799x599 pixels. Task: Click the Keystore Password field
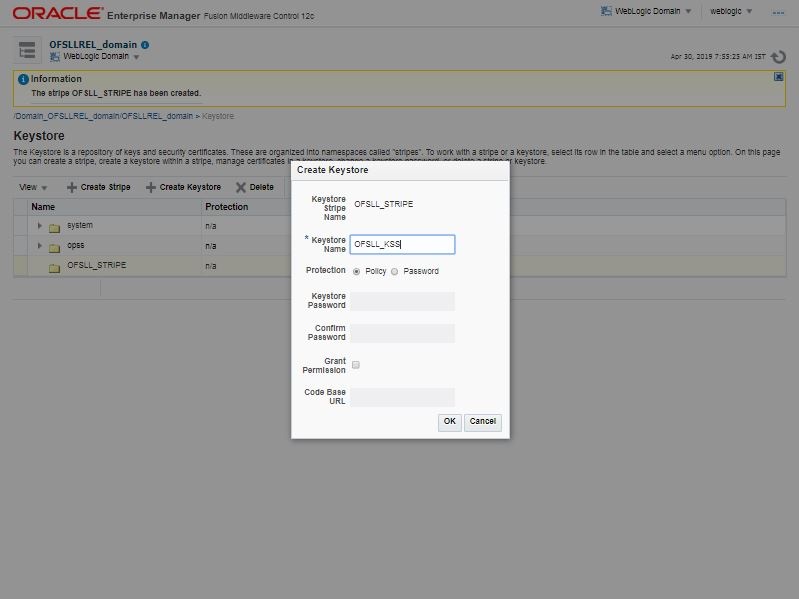pos(402,301)
